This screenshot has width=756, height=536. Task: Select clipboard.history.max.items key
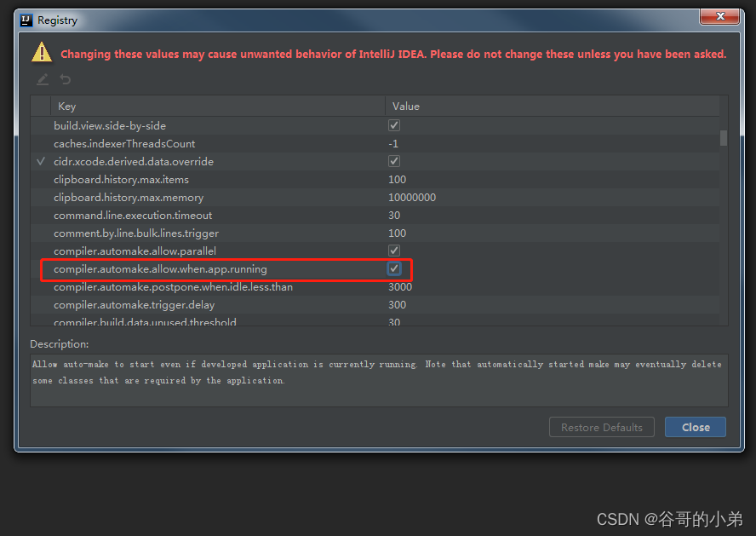point(121,180)
